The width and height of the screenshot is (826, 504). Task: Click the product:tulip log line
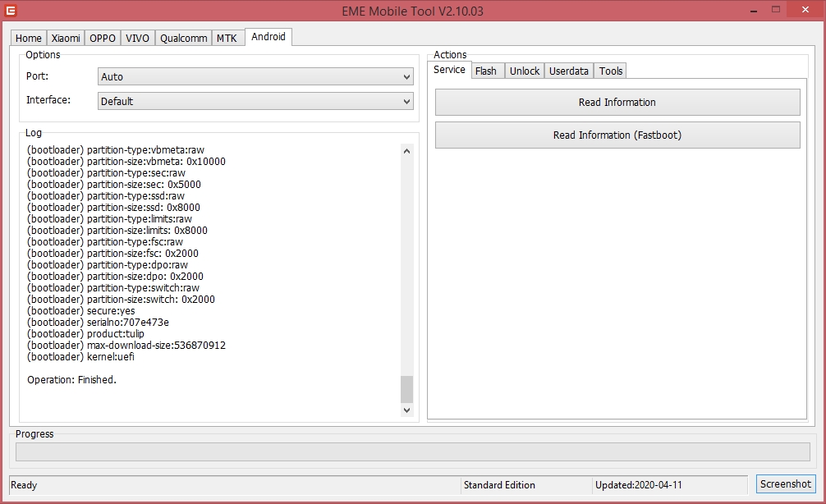[85, 334]
